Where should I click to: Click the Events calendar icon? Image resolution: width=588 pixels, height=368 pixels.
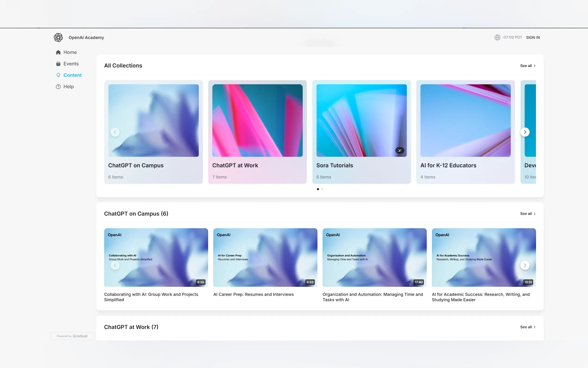[x=58, y=64]
